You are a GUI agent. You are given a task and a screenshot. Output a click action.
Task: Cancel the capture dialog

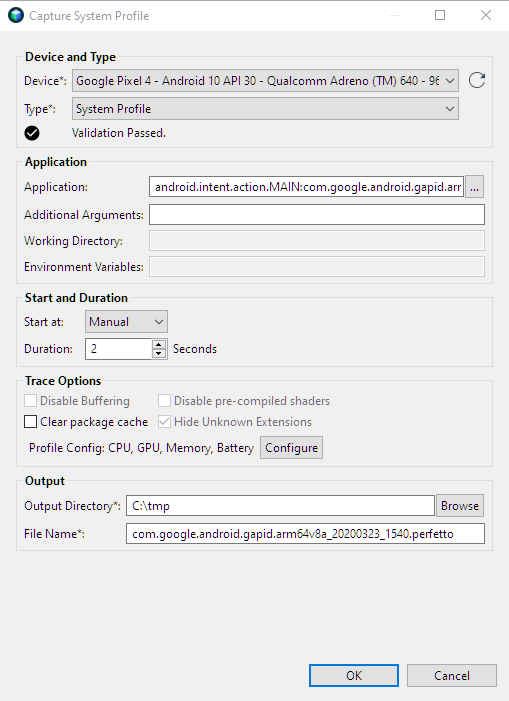(452, 676)
